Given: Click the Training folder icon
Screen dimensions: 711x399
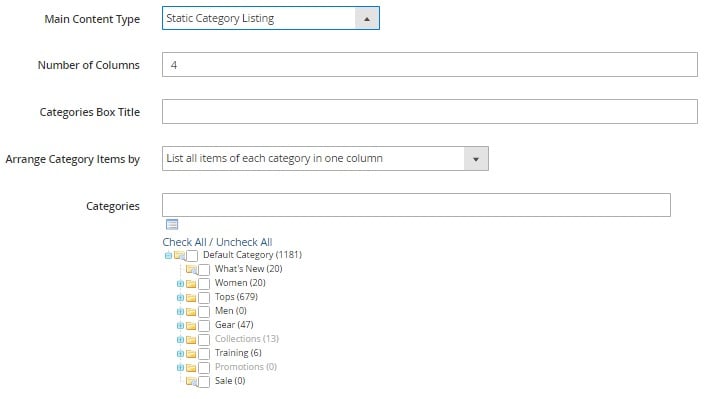Looking at the screenshot, I should click(x=191, y=354).
